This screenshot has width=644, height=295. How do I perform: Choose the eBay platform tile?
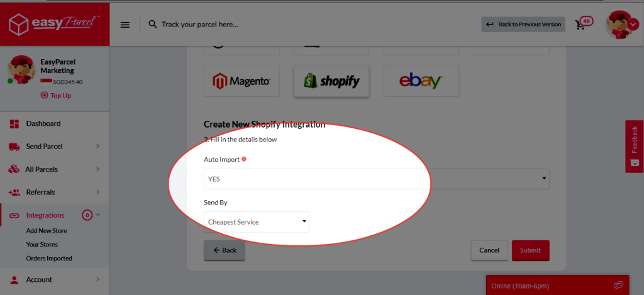[x=421, y=81]
